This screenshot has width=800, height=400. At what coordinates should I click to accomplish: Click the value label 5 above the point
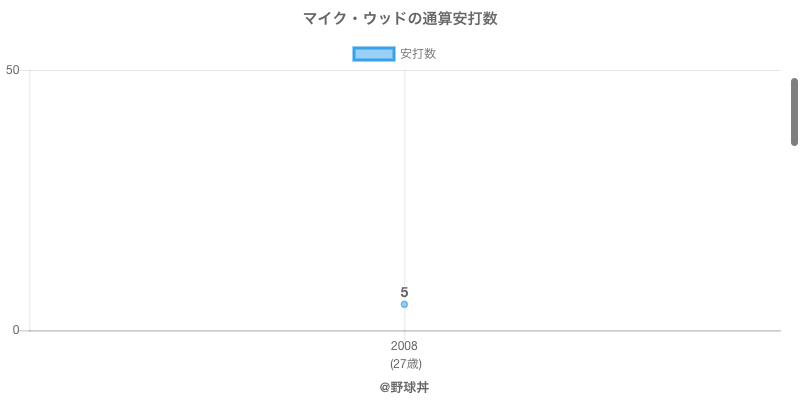pos(404,292)
